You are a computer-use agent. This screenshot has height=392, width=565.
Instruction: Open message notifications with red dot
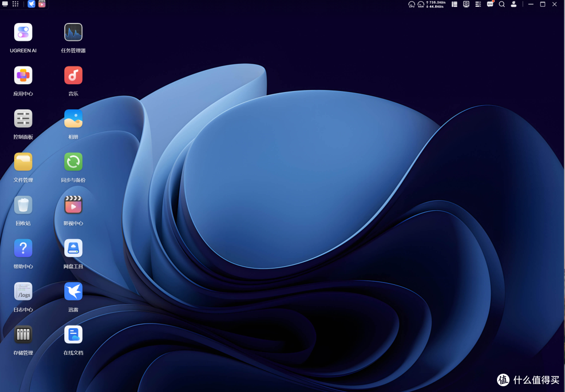(490, 4)
